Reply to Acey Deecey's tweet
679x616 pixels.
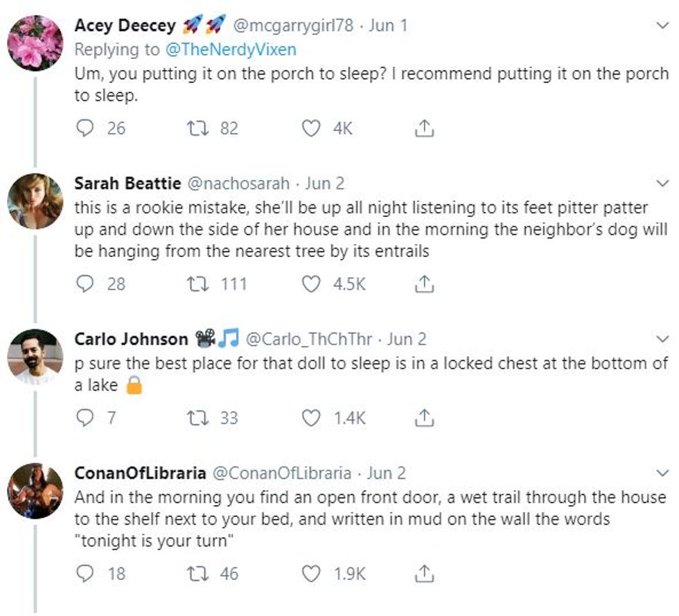85,128
